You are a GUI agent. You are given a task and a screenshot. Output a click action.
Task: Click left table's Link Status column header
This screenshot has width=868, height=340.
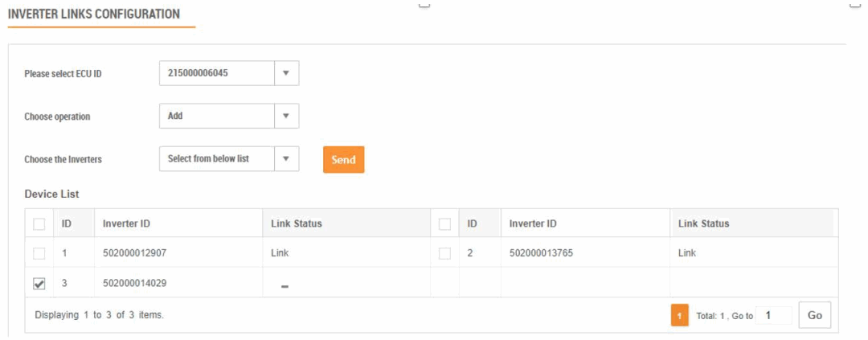pyautogui.click(x=297, y=223)
